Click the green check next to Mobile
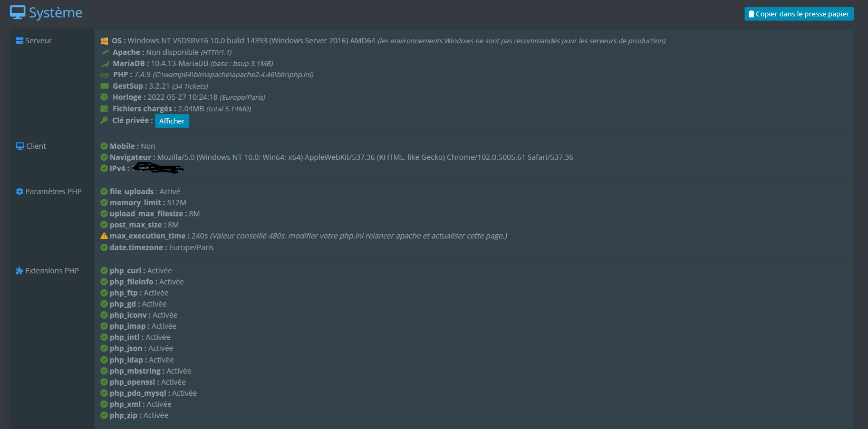868x429 pixels. [104, 146]
